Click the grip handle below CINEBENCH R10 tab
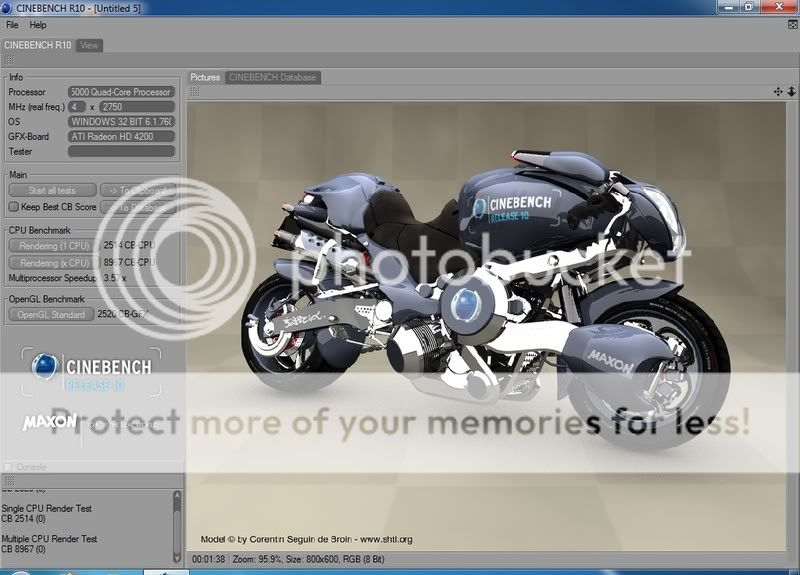Viewport: 800px width, 575px height. tap(8, 61)
